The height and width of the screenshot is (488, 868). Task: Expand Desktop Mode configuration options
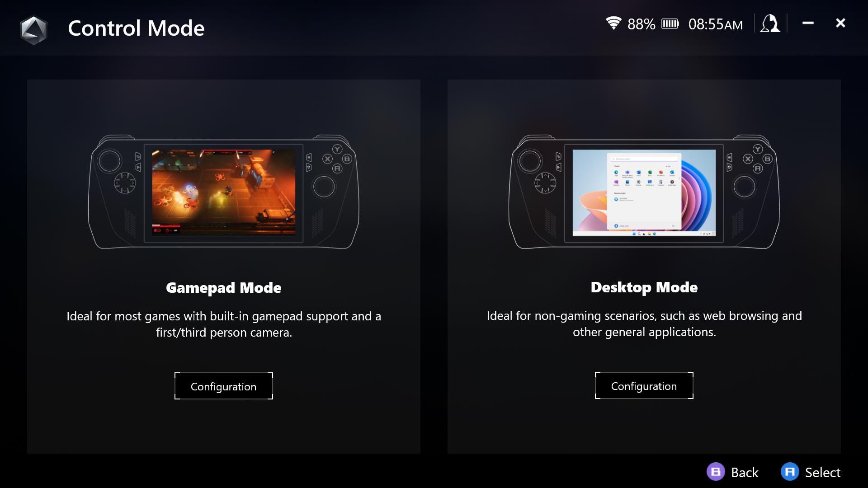pyautogui.click(x=644, y=386)
